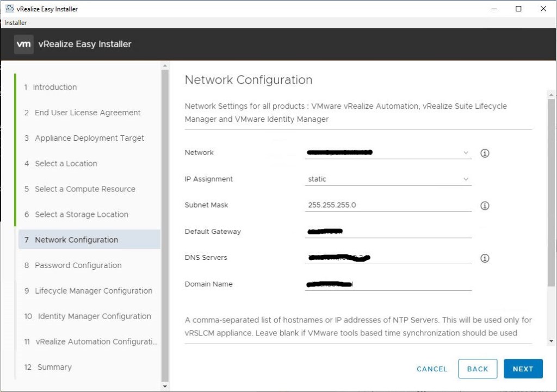Expand the IP Assignment dropdown

click(388, 179)
